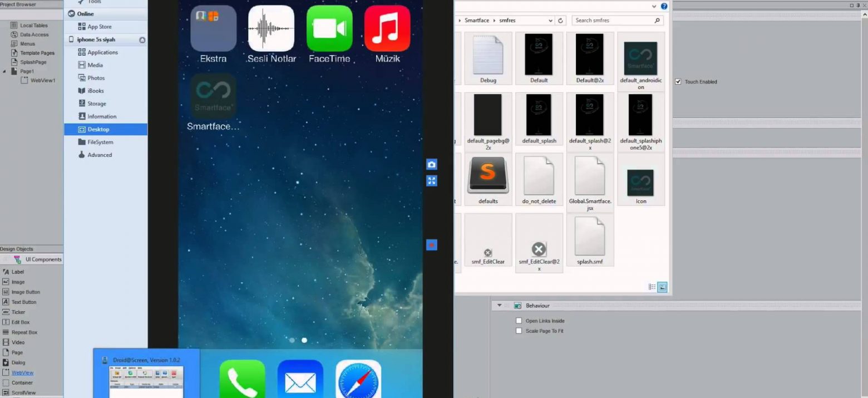Uncheck the Touch Enabled checkbox

coord(678,82)
